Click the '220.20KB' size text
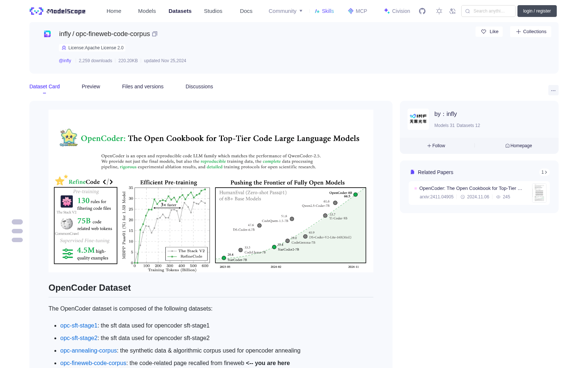Image resolution: width=588 pixels, height=368 pixels. pyautogui.click(x=128, y=61)
